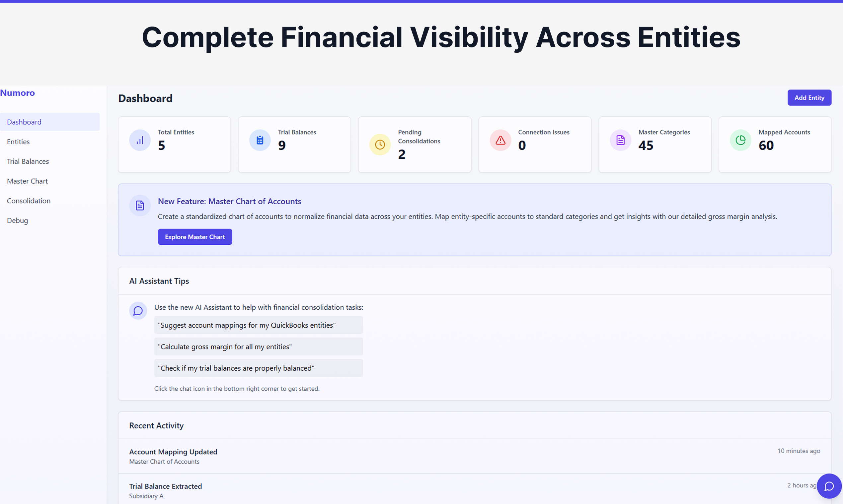Click the Master Categories document icon
Viewport: 843px width, 504px height.
tap(620, 140)
